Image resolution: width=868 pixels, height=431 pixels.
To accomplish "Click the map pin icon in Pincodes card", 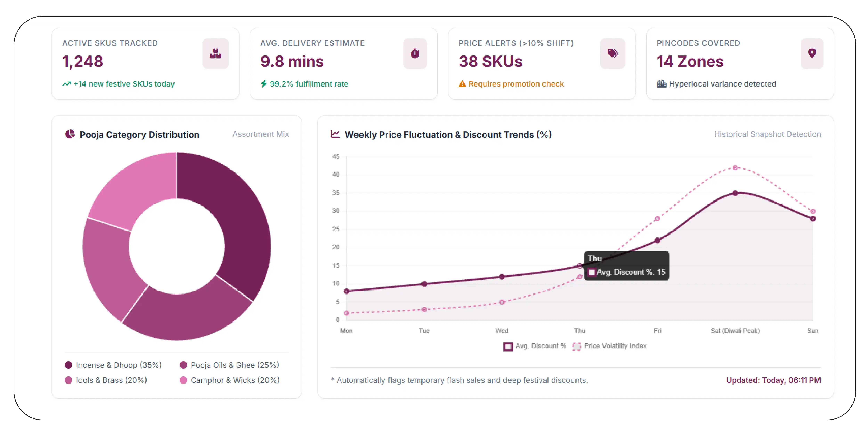I will tap(812, 53).
